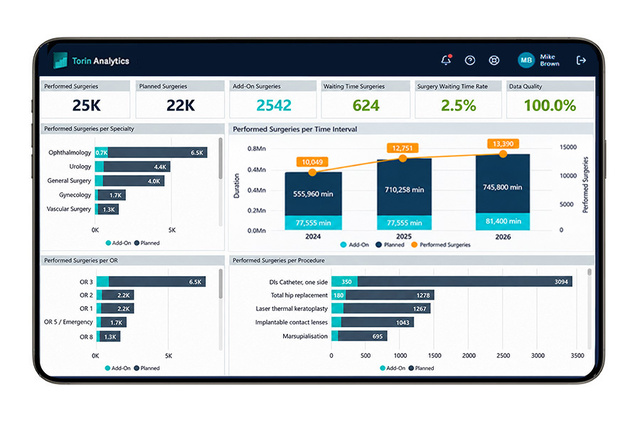Image resolution: width=640 pixels, height=427 pixels.
Task: Click the Marsupialisation 695 bar
Action: 362,336
